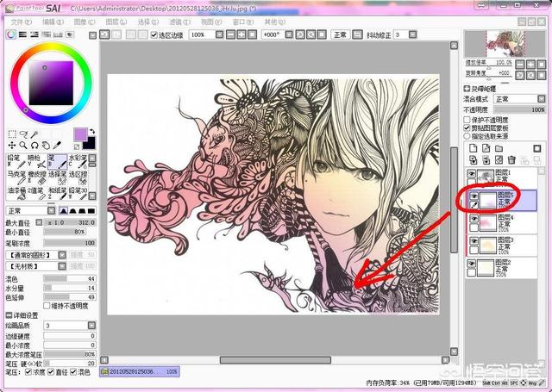Delete the selected layer with trash icon

click(511, 160)
